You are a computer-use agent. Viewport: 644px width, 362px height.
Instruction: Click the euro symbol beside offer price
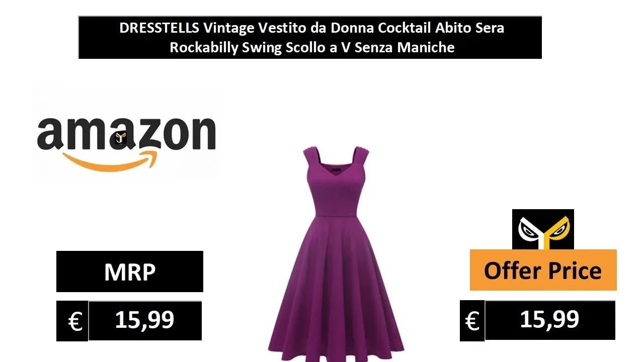tap(472, 320)
